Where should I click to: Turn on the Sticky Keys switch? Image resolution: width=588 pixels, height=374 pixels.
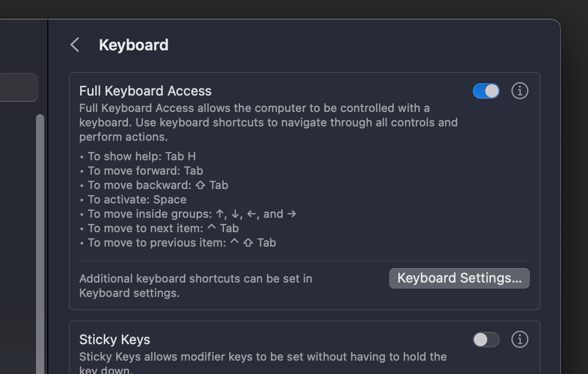pos(486,340)
